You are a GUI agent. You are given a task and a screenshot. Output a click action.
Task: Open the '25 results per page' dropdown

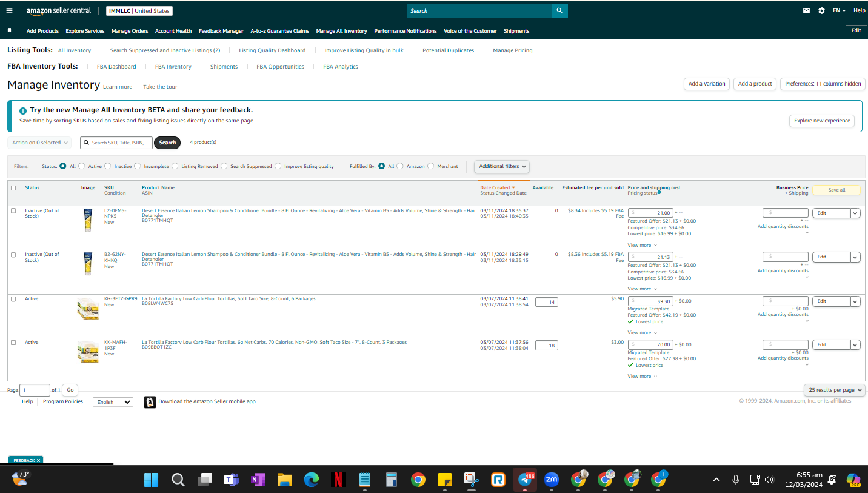point(835,390)
